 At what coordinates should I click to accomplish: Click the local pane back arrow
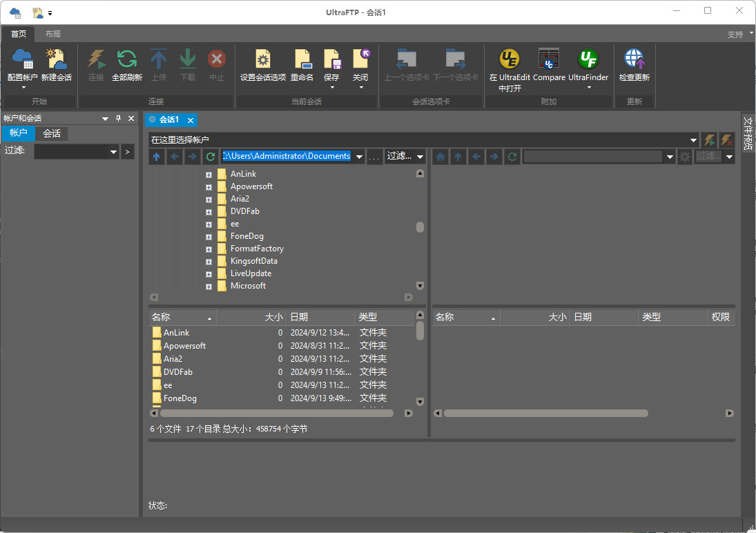tap(175, 156)
